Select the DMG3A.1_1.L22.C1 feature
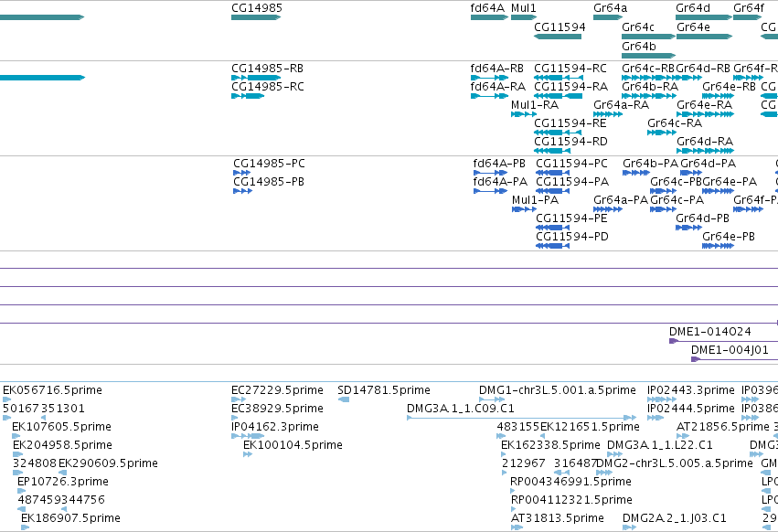The image size is (778, 532). pyautogui.click(x=614, y=454)
